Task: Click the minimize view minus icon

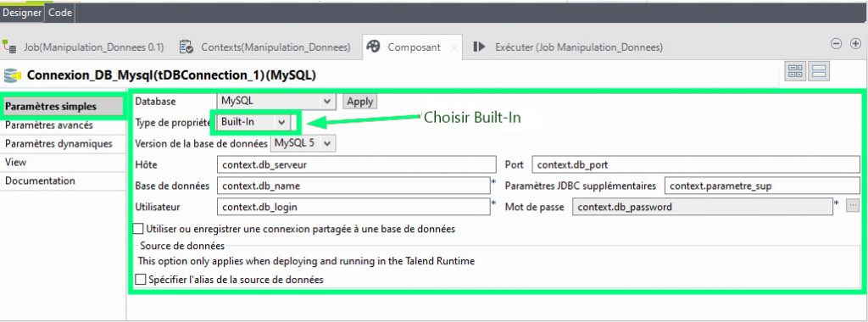Action: coord(837,44)
